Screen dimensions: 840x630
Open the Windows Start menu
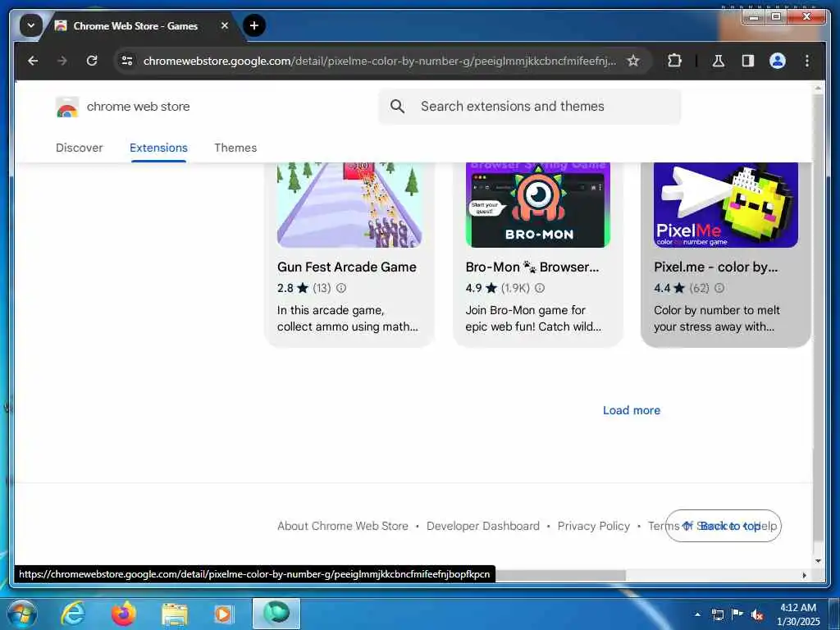click(22, 614)
